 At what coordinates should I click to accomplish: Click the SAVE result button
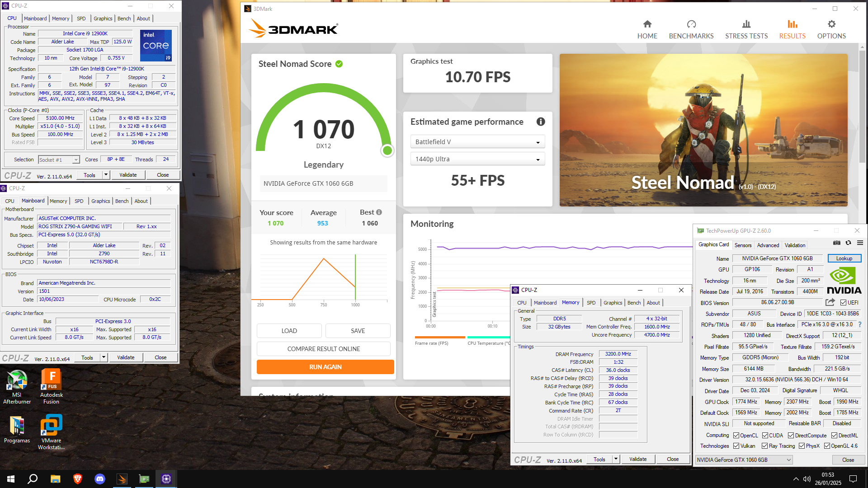358,331
